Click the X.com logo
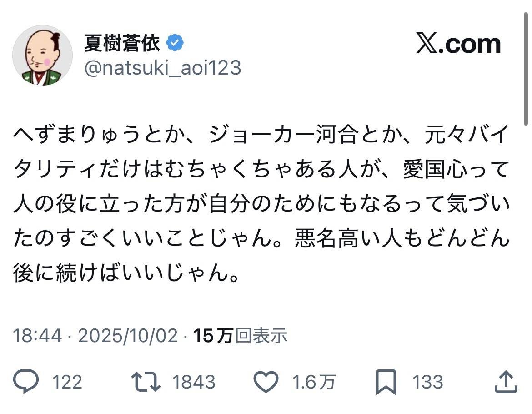Screen dimensions: 532x414 [x=458, y=44]
